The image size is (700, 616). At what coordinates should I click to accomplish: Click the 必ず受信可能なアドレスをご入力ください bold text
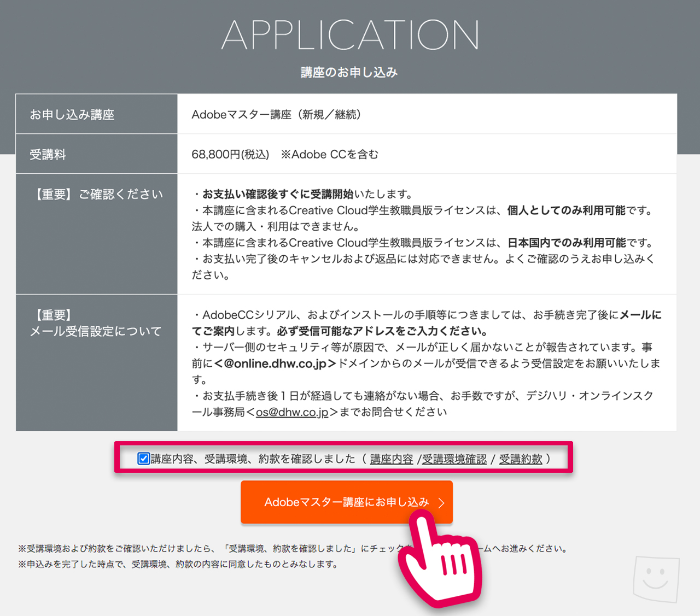click(x=382, y=331)
